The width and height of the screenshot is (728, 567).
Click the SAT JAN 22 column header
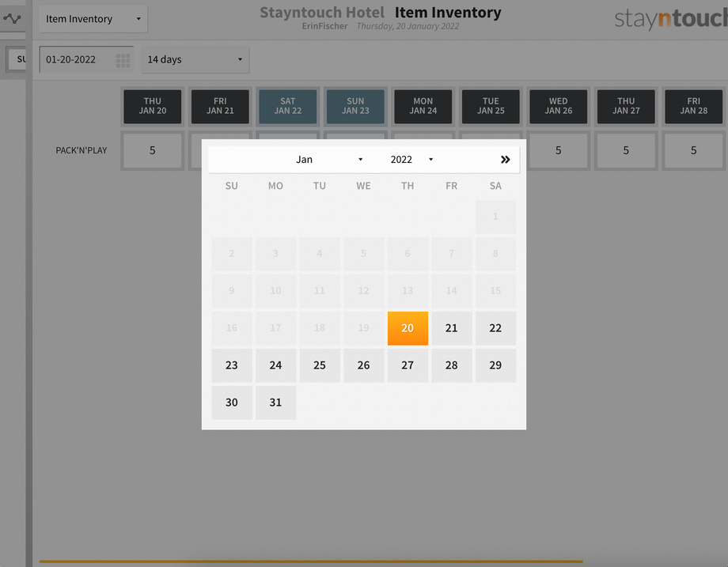pos(288,106)
